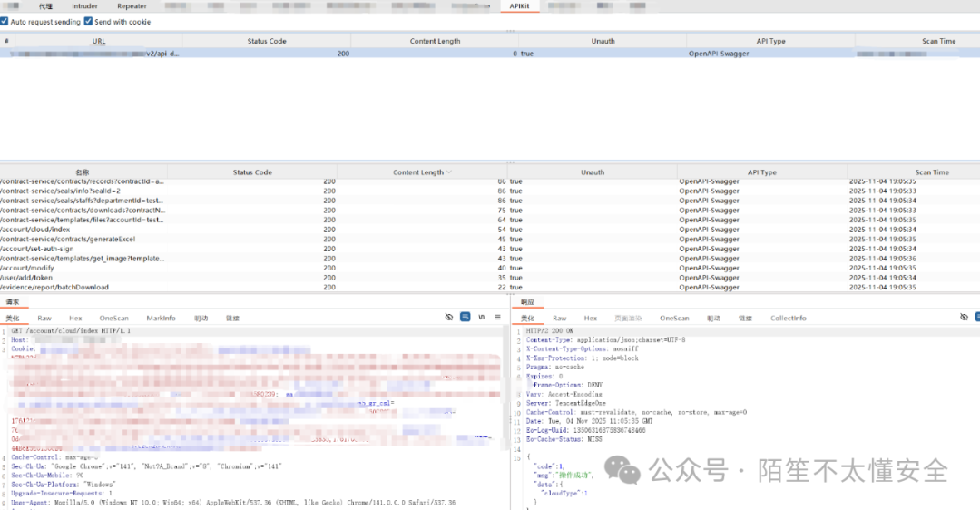Uncheck Send with cookie checkbox

tap(88, 21)
